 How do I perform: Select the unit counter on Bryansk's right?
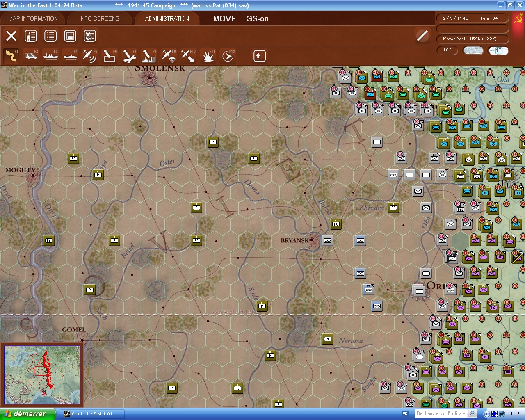328,241
